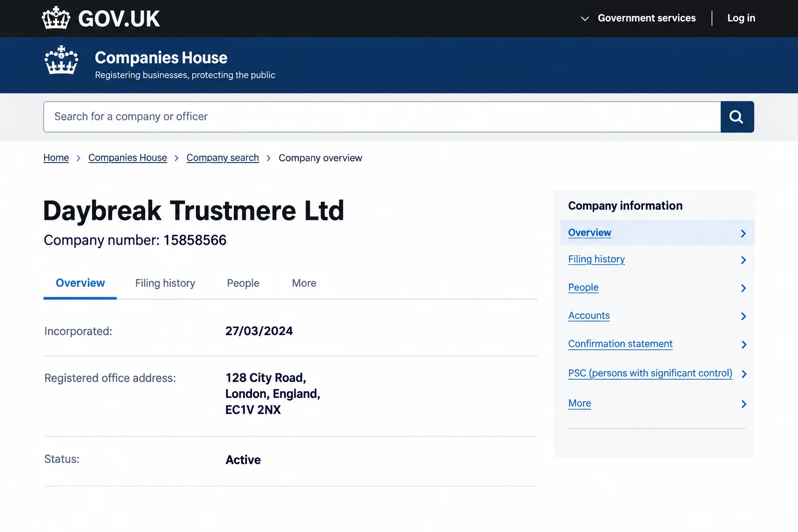Click the chevron beside the PSC link
This screenshot has height=532, width=798.
point(744,374)
